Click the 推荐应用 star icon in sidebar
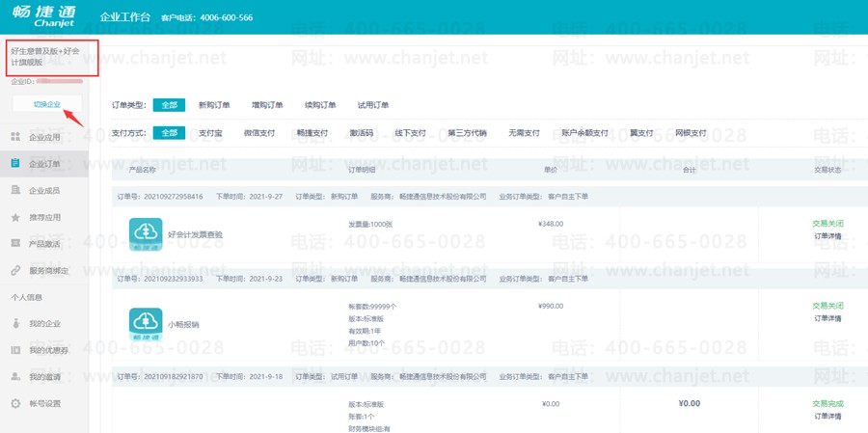The width and height of the screenshot is (868, 433). [16, 218]
